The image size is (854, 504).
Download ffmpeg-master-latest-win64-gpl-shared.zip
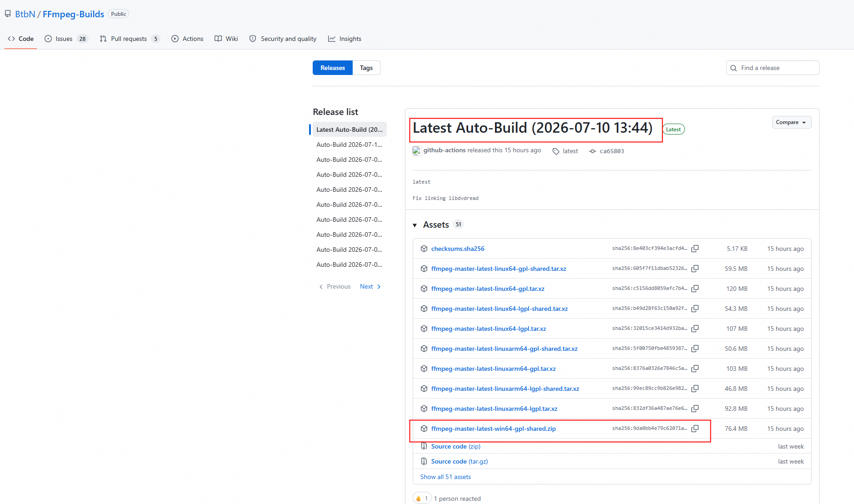pyautogui.click(x=494, y=429)
